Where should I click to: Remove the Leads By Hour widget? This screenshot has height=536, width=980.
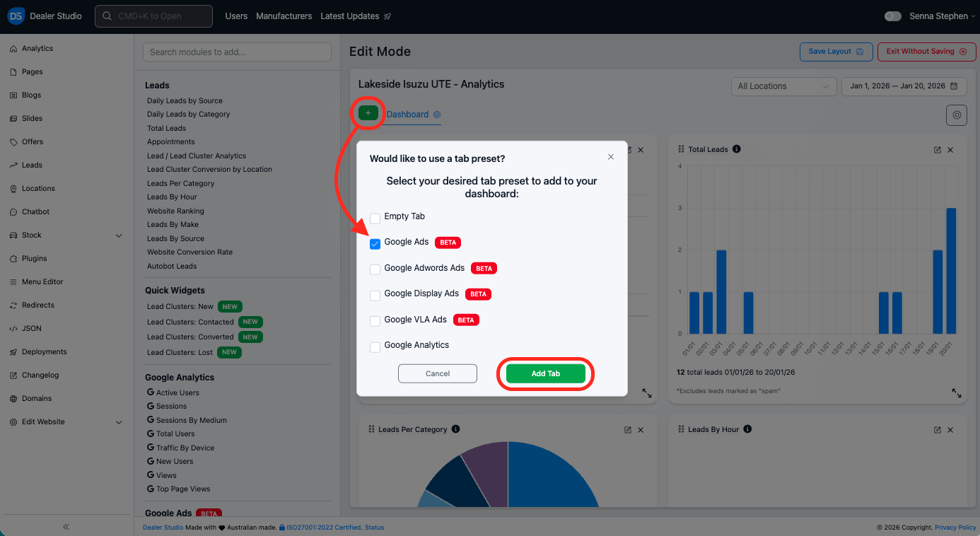pos(951,430)
